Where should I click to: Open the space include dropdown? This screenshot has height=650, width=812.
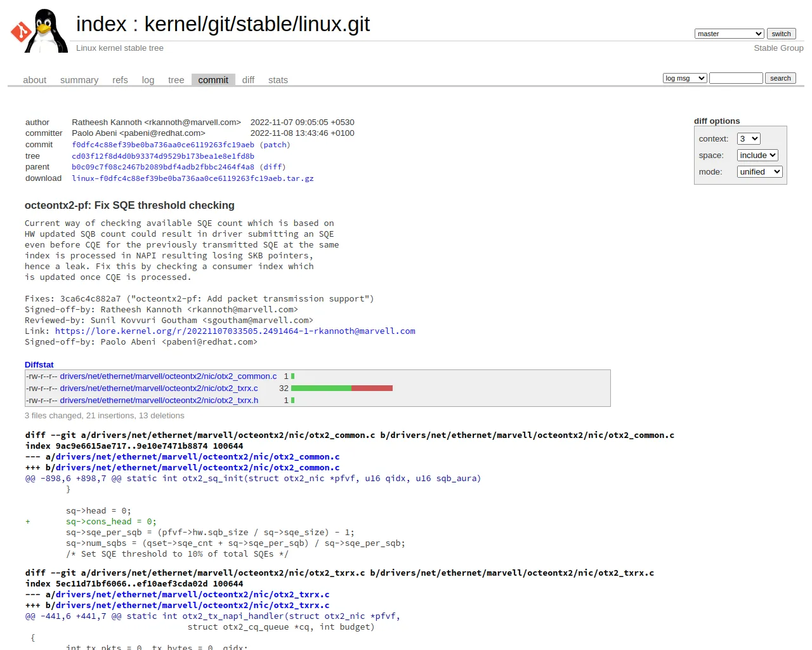pos(757,155)
